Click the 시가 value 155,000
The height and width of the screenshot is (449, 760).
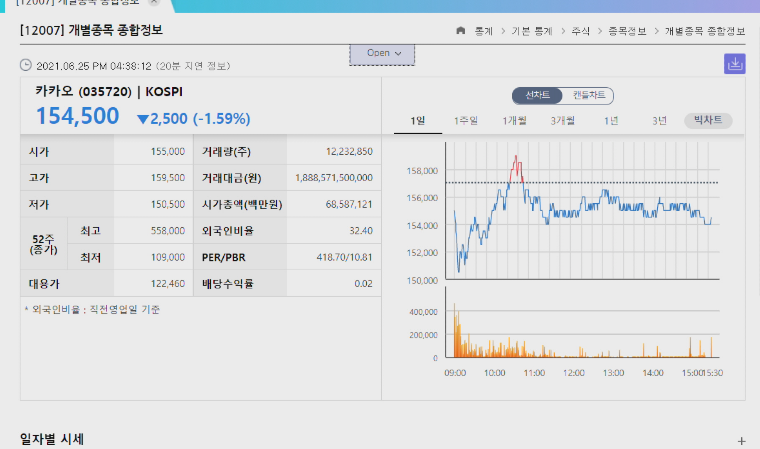pos(168,152)
